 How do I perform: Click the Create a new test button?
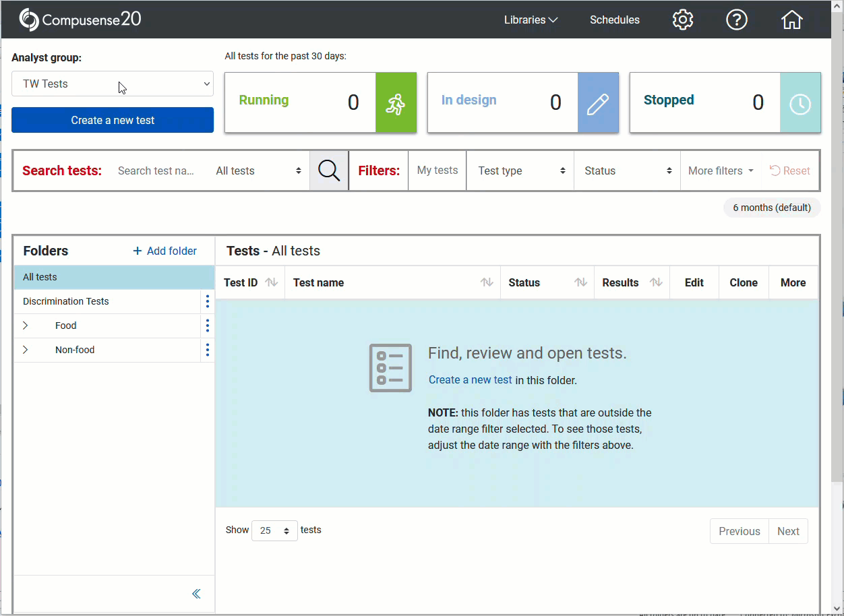pyautogui.click(x=113, y=120)
